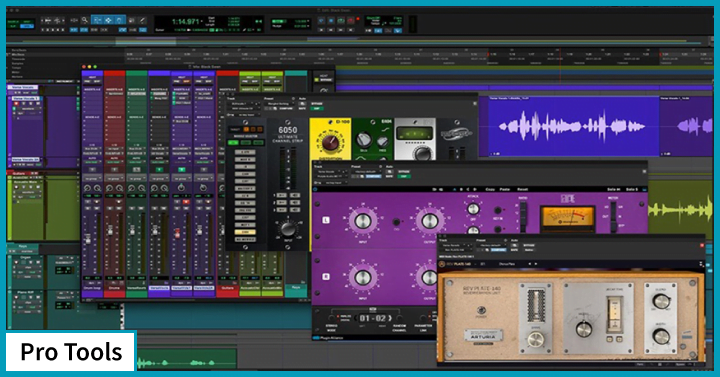Select the green Acoustic guitar clip waveform

pos(680,210)
